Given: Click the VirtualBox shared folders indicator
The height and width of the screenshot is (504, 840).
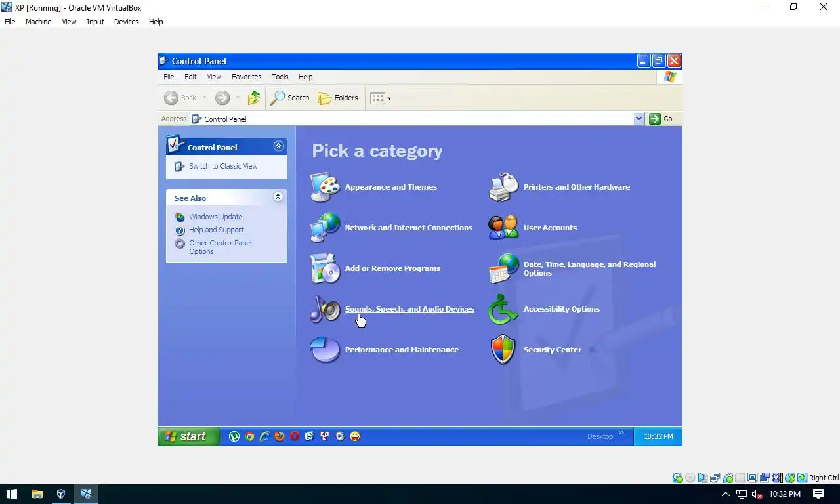Looking at the screenshot, I should pos(740,478).
